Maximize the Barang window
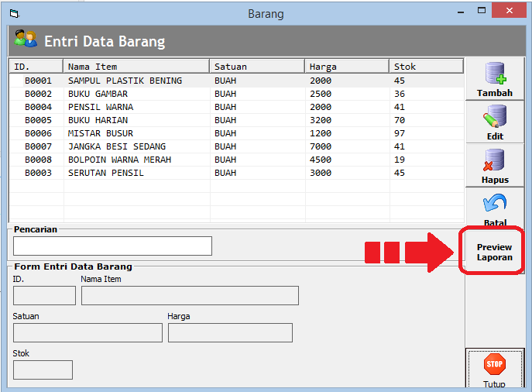This screenshot has width=532, height=392. tap(481, 11)
